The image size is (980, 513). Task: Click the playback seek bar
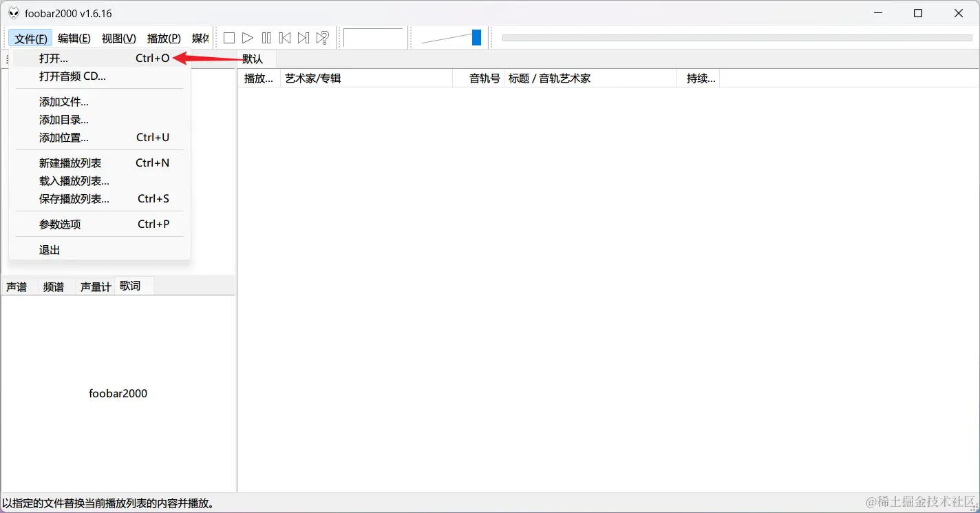pos(737,38)
